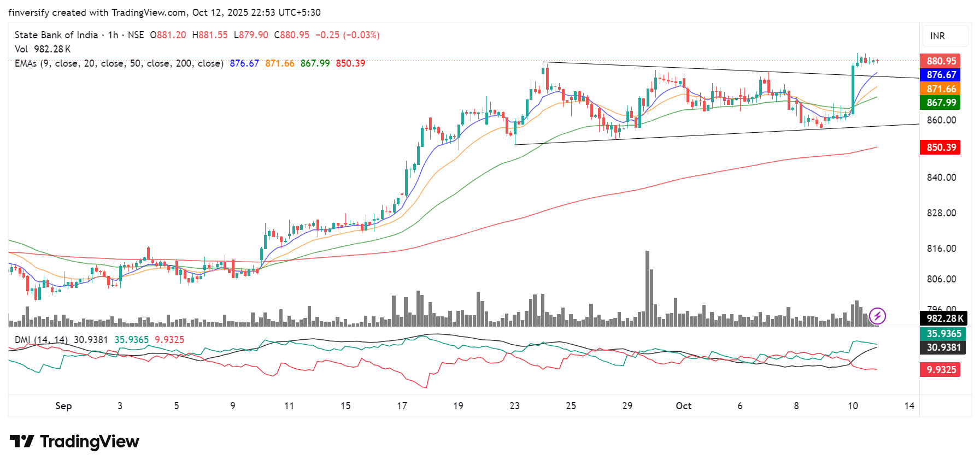Click the price change −0.25 (−0.03%)

(348, 35)
